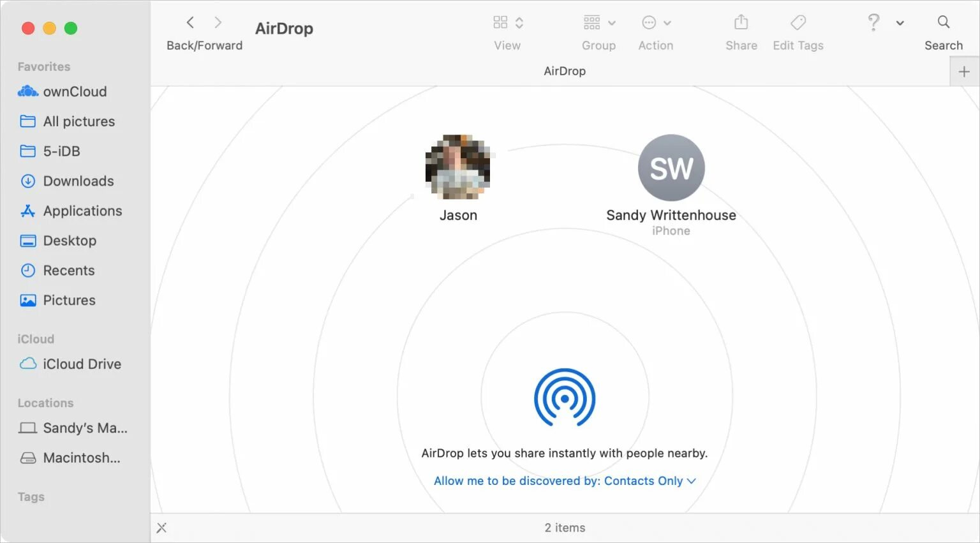Click the blue AirDrop radar icon
Image resolution: width=980 pixels, height=543 pixels.
pyautogui.click(x=565, y=398)
